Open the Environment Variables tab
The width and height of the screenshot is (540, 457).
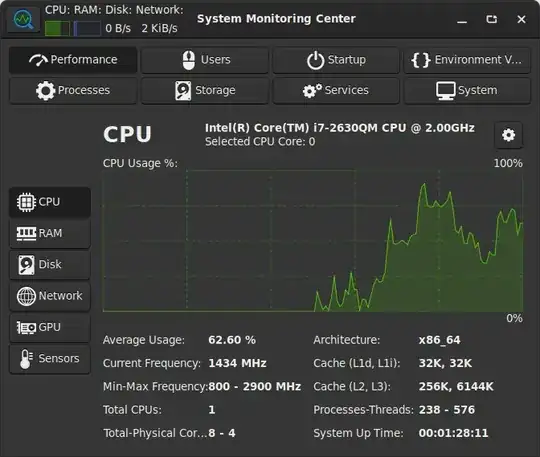(467, 60)
